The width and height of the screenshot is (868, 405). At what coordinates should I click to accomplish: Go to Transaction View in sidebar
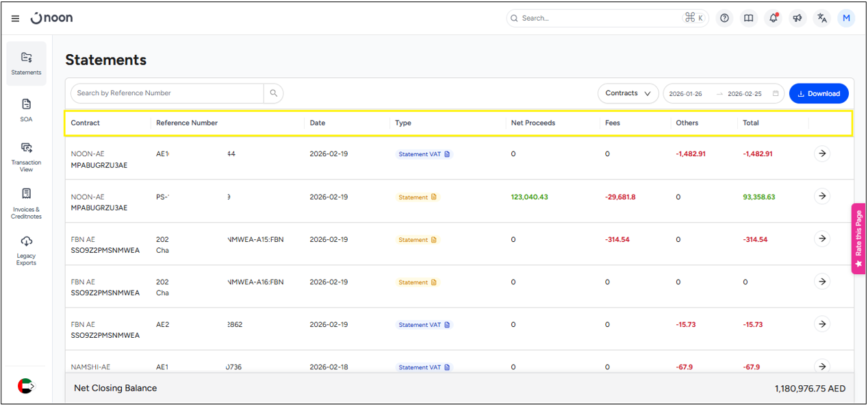click(x=26, y=156)
